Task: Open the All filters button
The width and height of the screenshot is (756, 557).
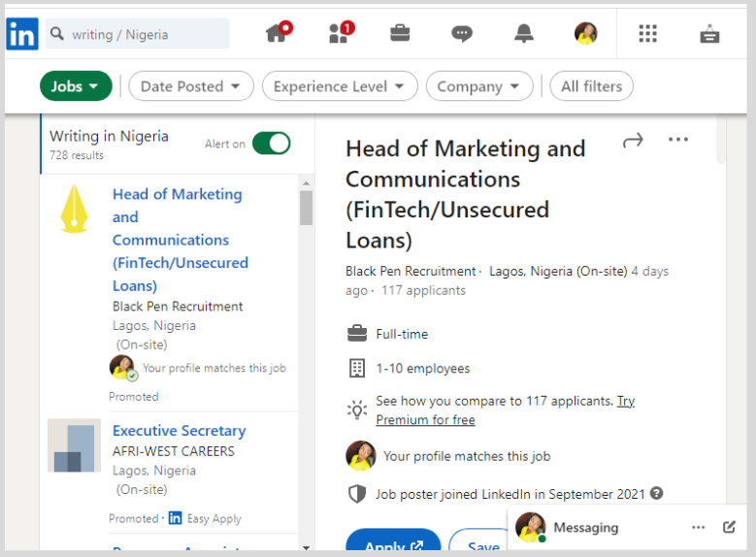Action: 592,86
